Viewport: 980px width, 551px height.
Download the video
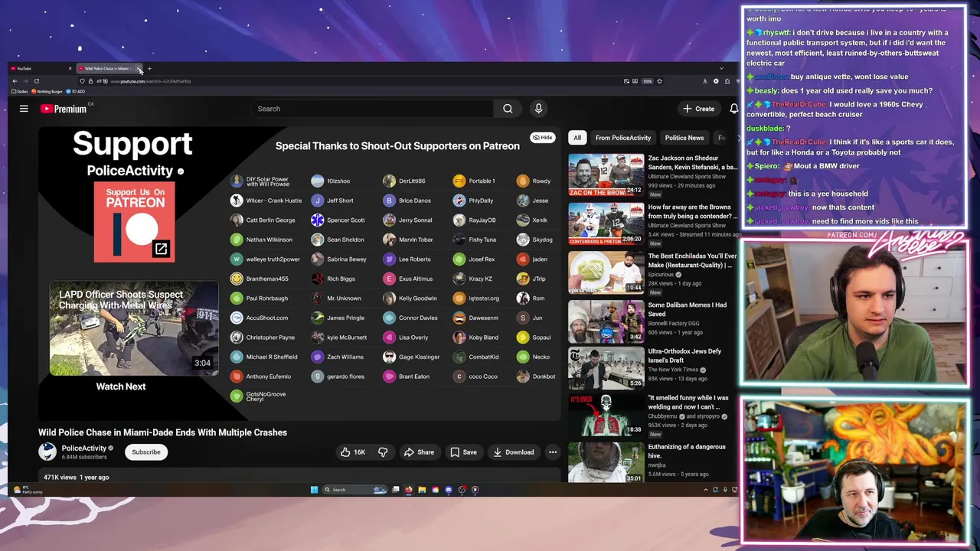tap(513, 452)
